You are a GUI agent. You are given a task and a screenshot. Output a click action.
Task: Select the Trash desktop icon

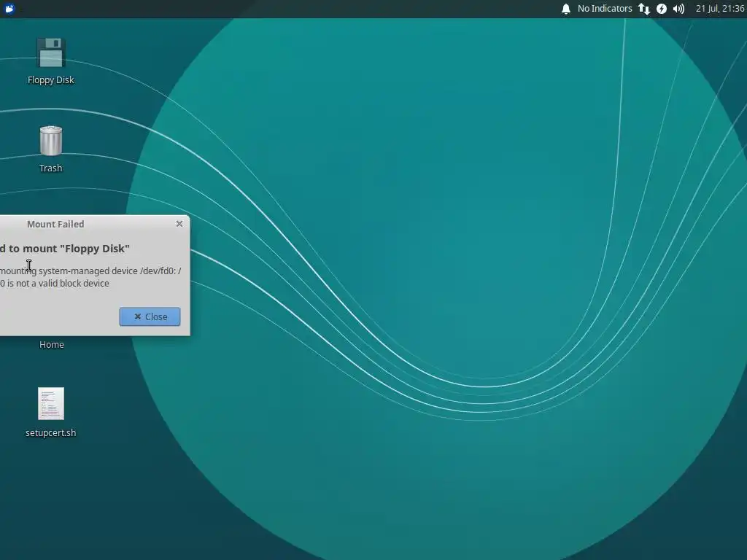(x=50, y=141)
